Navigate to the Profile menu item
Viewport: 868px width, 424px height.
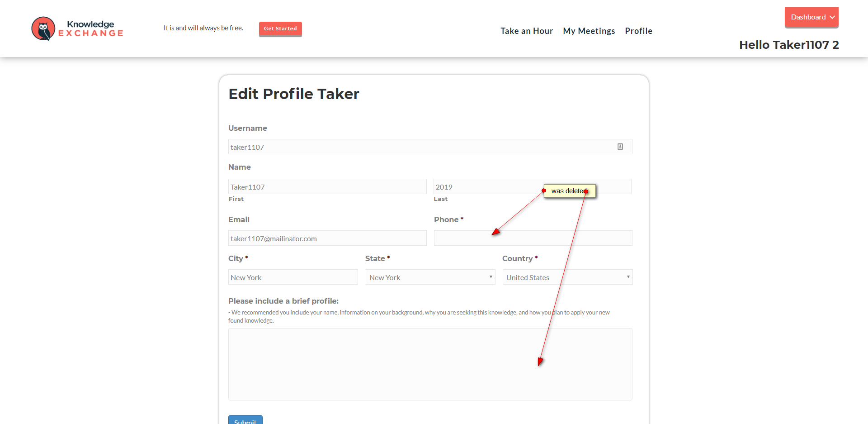pos(638,31)
